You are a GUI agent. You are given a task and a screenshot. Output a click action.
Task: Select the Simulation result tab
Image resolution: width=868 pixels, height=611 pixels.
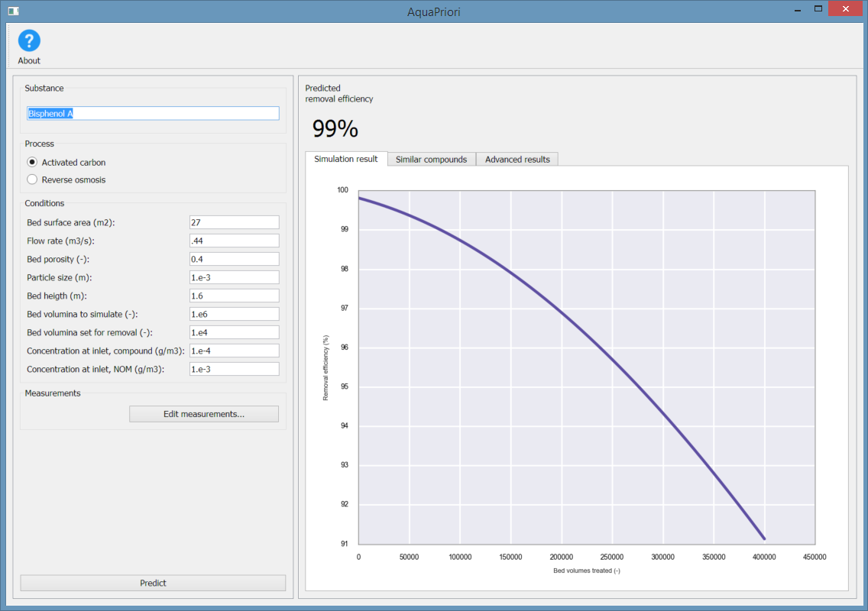coord(346,159)
